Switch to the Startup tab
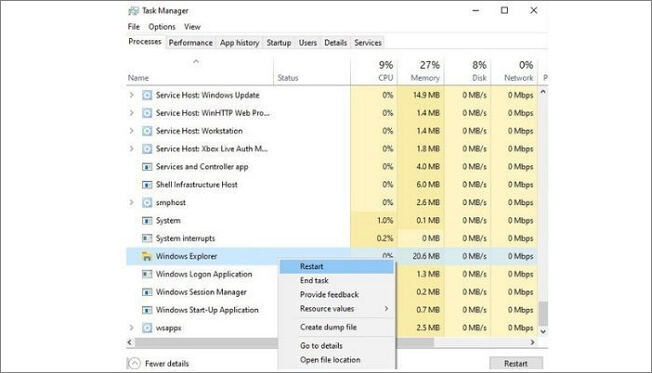Image resolution: width=652 pixels, height=373 pixels. pos(279,42)
